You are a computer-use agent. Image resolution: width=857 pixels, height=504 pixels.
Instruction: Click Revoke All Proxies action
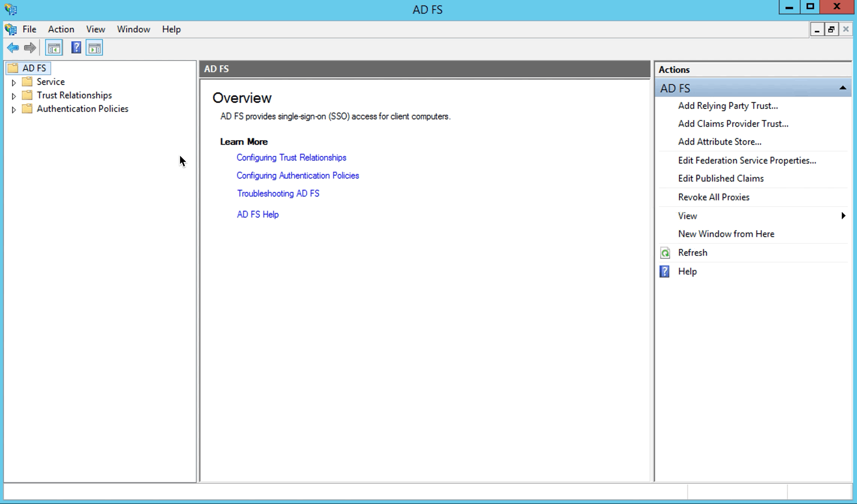pos(714,197)
